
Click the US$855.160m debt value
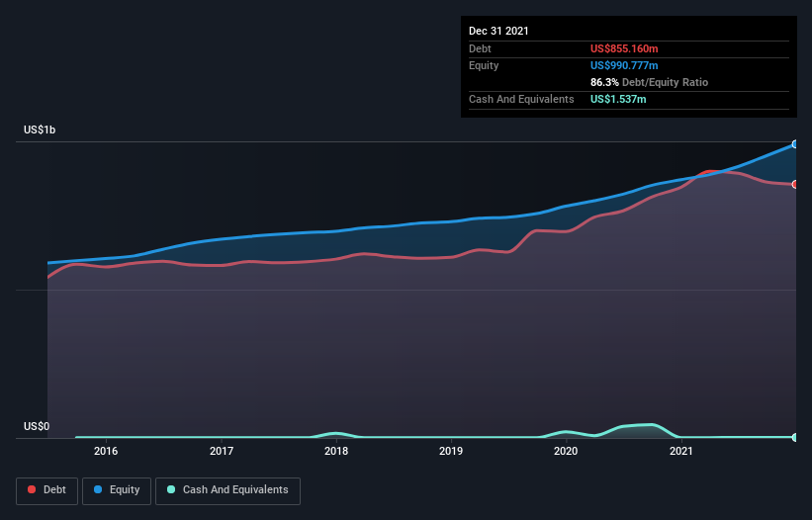click(624, 48)
